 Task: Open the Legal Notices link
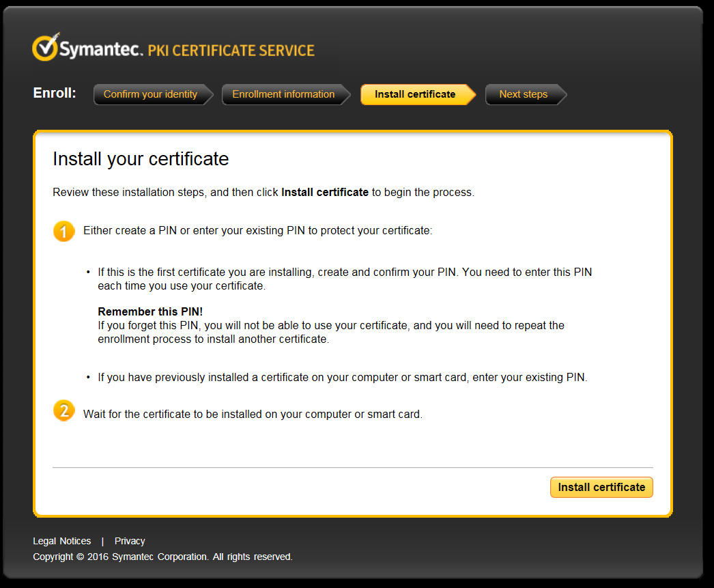pos(62,541)
